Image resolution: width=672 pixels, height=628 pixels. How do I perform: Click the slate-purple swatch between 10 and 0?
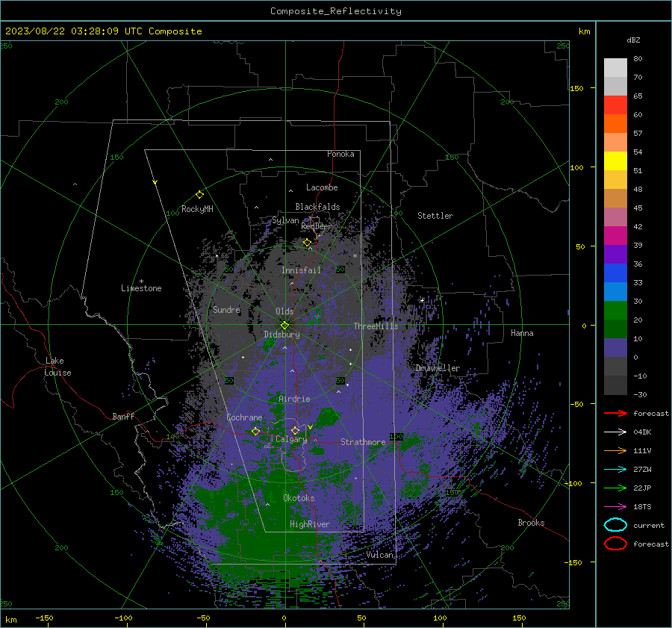click(615, 348)
